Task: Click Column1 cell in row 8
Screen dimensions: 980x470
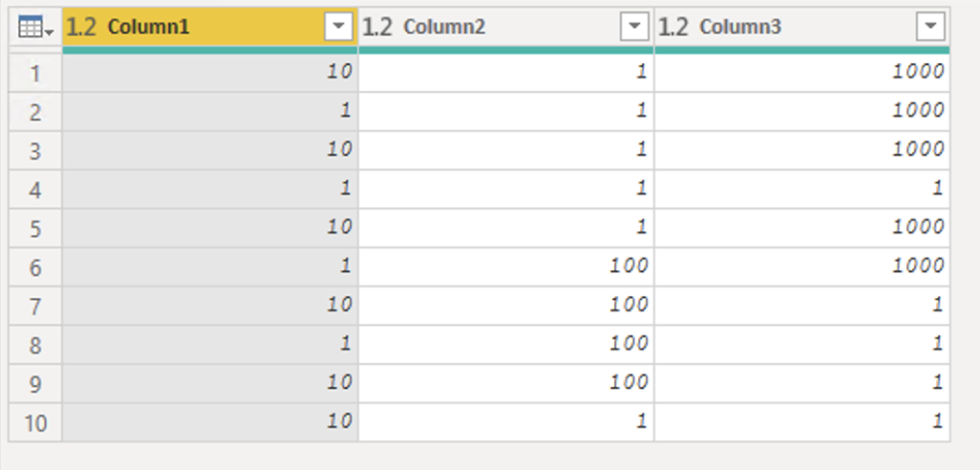Action: 210,345
